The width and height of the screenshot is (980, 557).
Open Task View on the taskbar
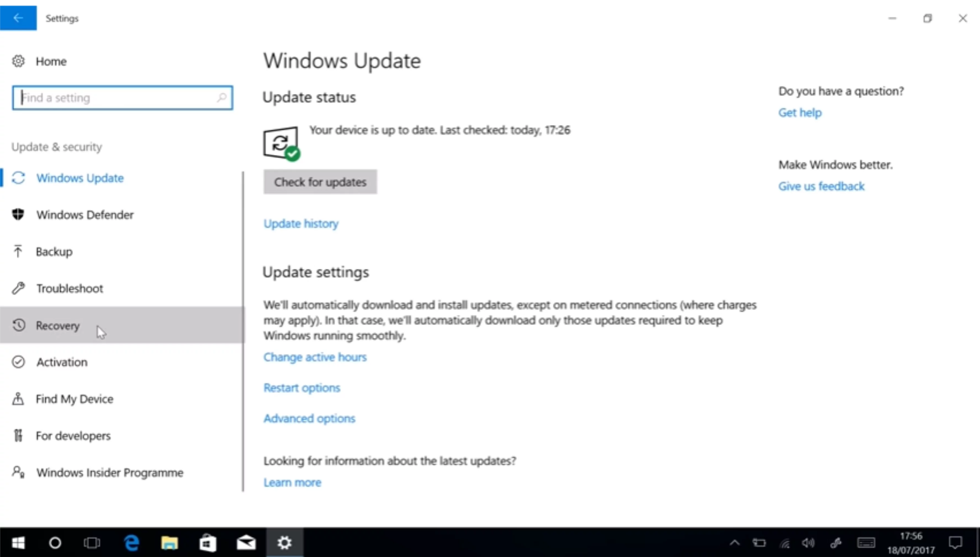pos(92,542)
